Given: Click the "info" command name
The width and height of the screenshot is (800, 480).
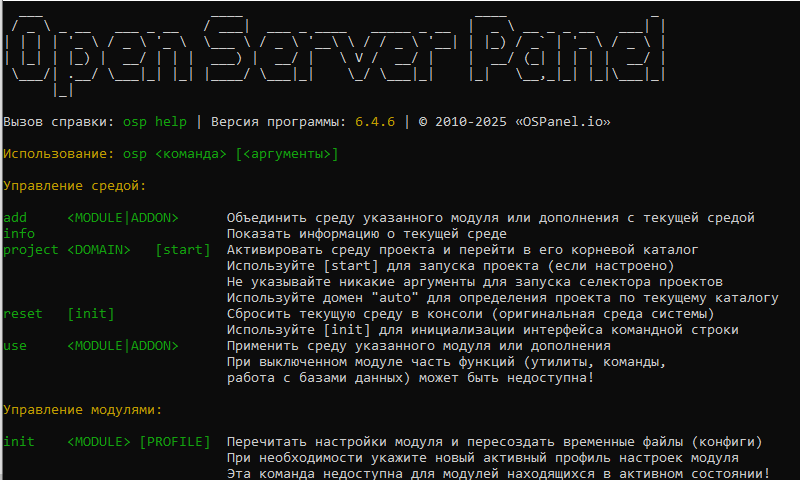Looking at the screenshot, I should [19, 234].
